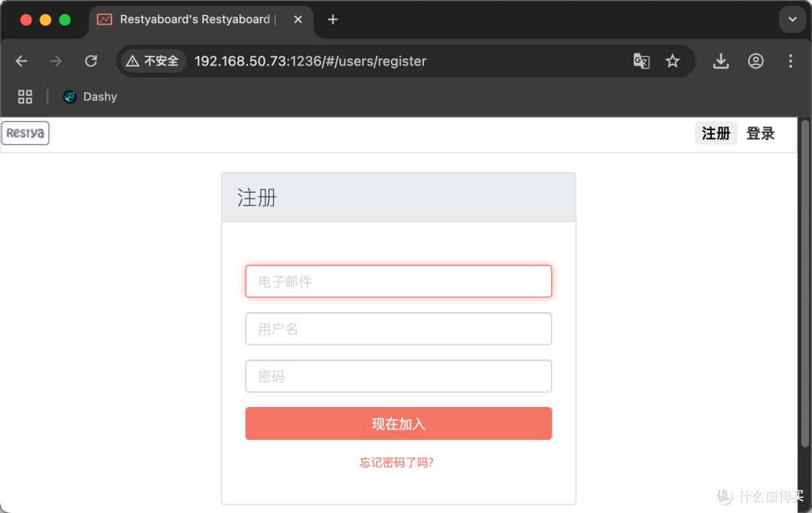Switch to the 登录 nav item
The image size is (812, 513).
(760, 134)
